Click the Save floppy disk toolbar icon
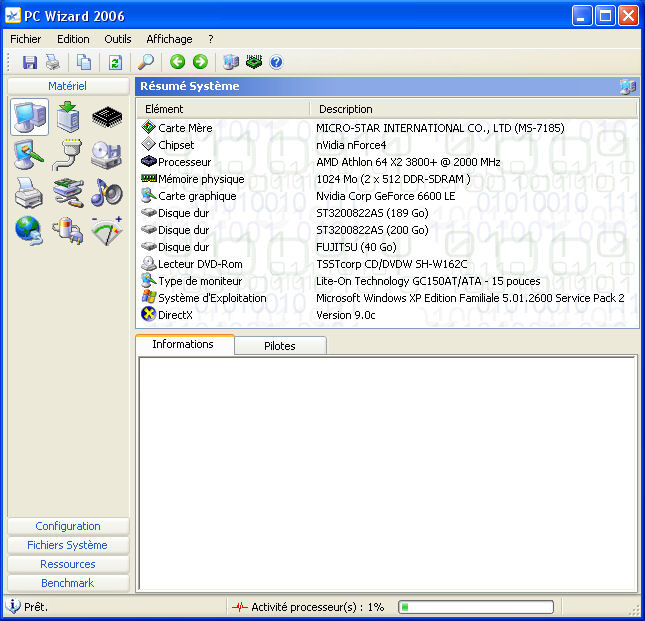 (30, 62)
